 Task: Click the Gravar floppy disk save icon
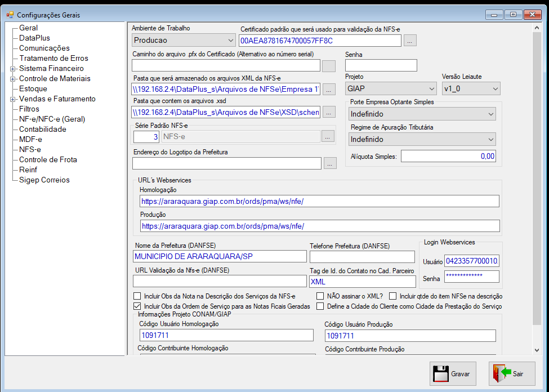point(441,374)
